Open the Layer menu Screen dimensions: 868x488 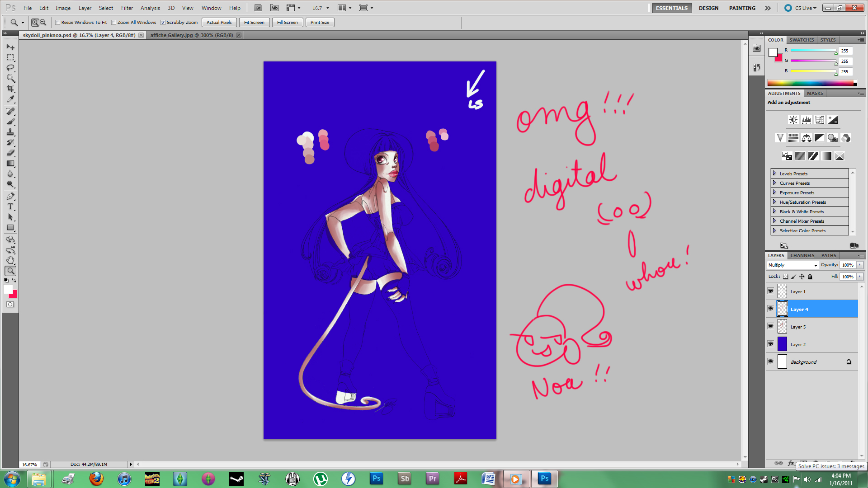tap(85, 8)
